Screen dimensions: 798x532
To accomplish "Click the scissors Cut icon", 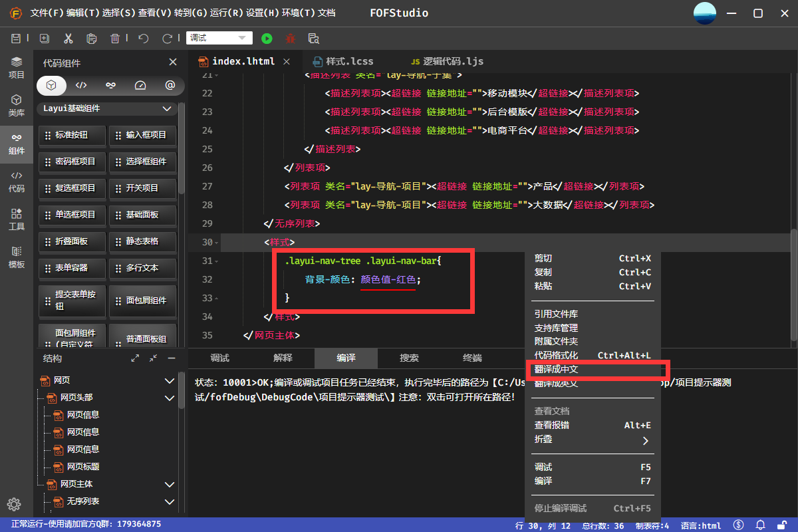I will (68, 39).
